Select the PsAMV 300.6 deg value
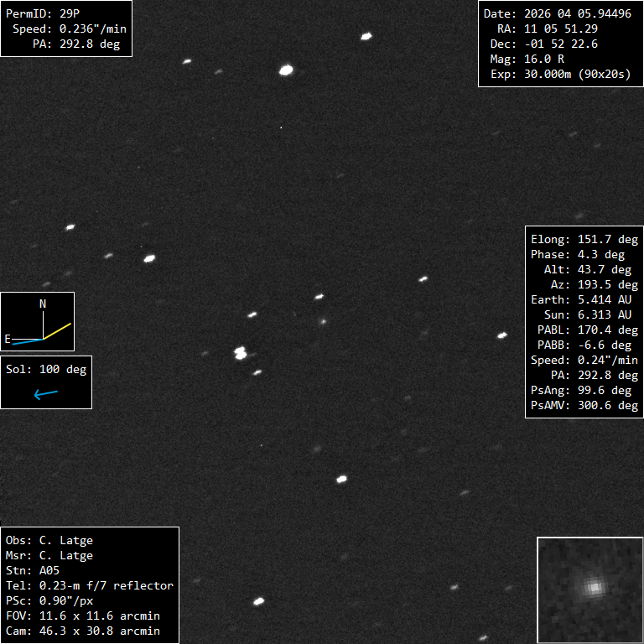 584,405
